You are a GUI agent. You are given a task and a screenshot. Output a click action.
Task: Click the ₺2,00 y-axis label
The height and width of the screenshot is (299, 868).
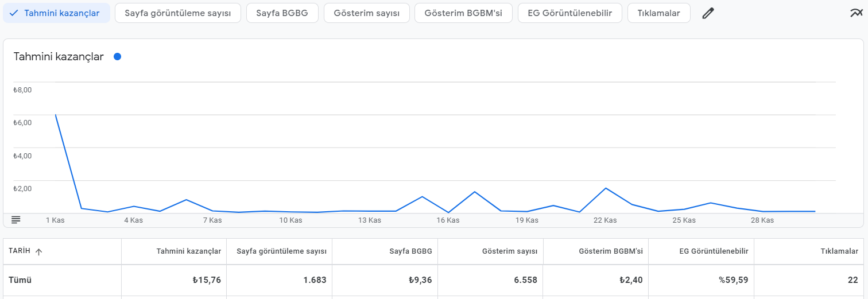[22, 188]
